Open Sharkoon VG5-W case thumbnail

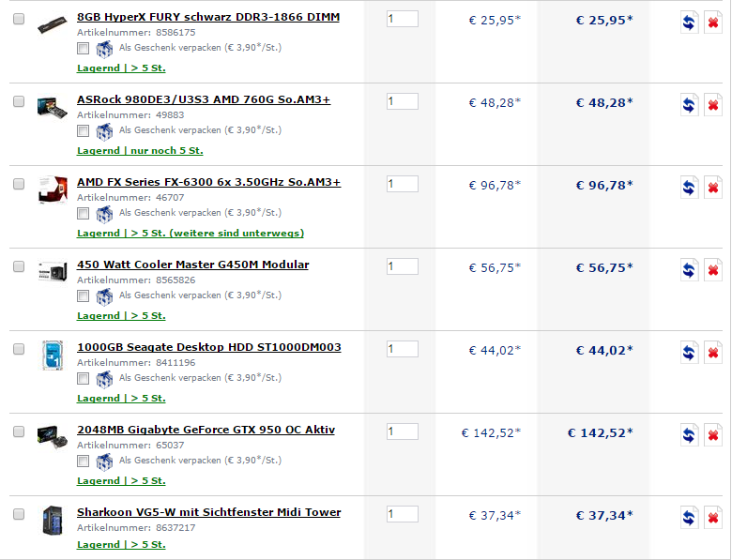click(x=53, y=520)
